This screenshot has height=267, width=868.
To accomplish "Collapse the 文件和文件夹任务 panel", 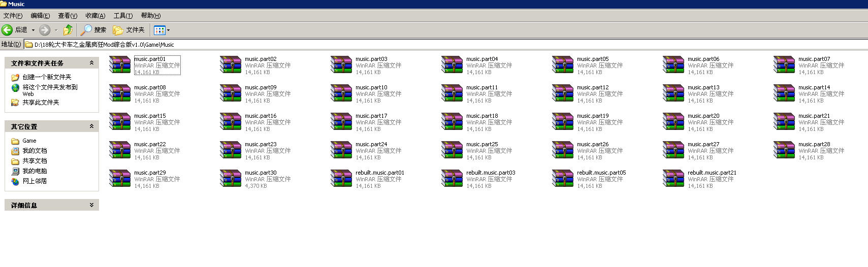I will pos(91,63).
